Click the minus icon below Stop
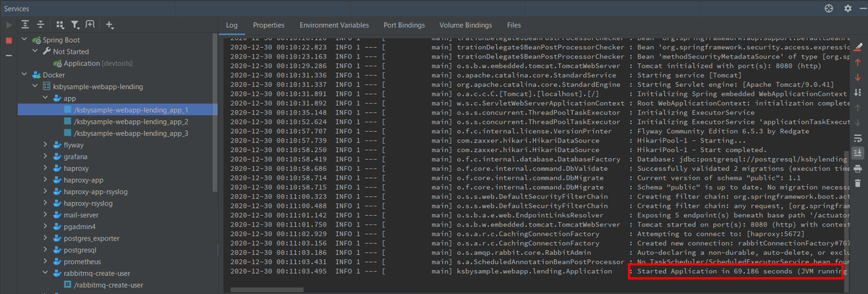Image resolution: width=868 pixels, height=294 pixels. click(9, 55)
